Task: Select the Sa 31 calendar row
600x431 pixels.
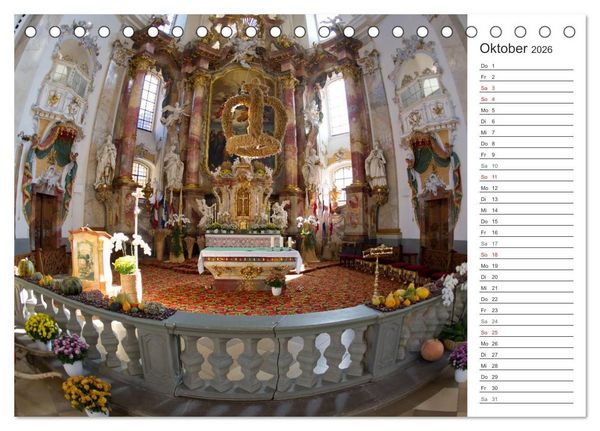Action: (527, 399)
